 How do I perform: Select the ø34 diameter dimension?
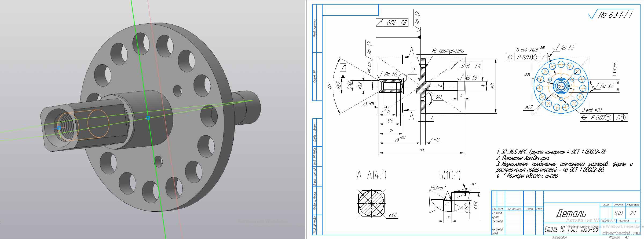point(492,86)
